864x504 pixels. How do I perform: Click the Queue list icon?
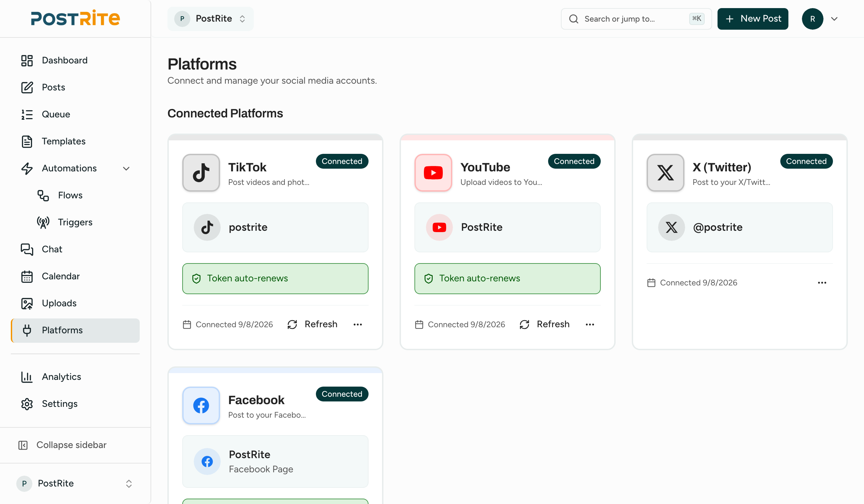pos(27,114)
